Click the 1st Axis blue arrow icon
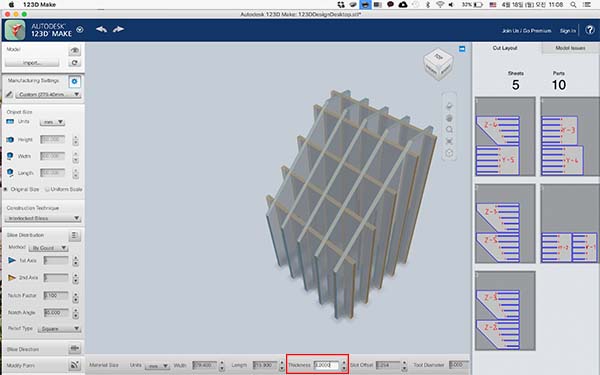The image size is (600, 375). [12, 260]
